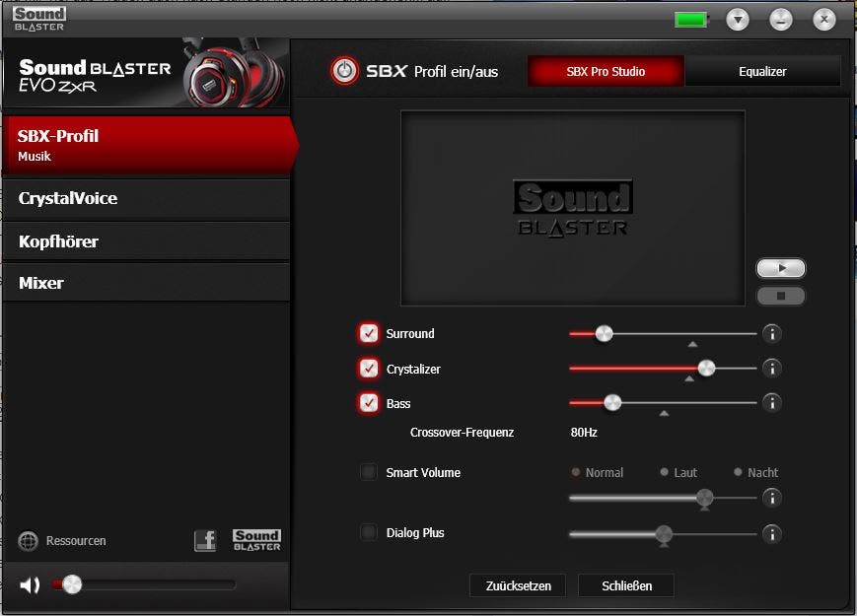Click the EVO ZxR headset product banner
The height and width of the screenshot is (616, 857).
(147, 73)
